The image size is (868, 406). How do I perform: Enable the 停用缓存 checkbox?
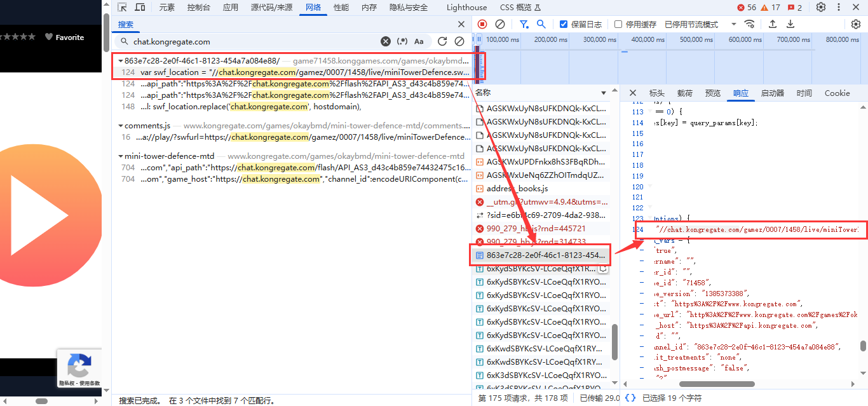pos(618,24)
